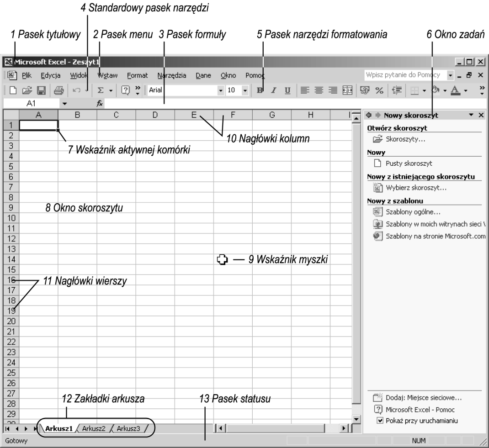Viewport: 489px width, 448px height.
Task: Click Szablony na stronie Microsoft.com
Action: coord(436,236)
